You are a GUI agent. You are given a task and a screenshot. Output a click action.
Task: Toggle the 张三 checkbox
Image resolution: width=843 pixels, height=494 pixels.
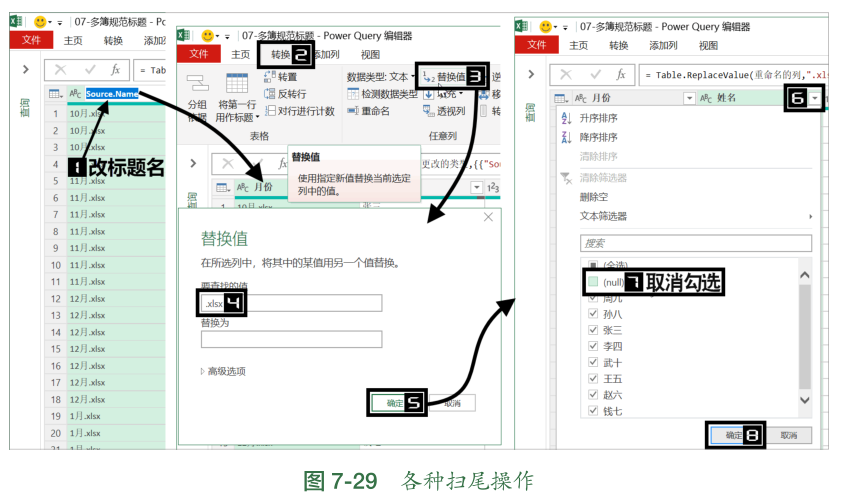coord(593,330)
